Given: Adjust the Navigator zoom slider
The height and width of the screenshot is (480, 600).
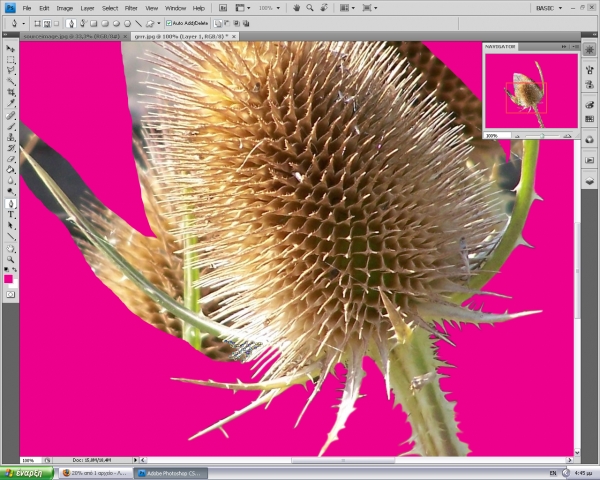Looking at the screenshot, I should [x=542, y=136].
